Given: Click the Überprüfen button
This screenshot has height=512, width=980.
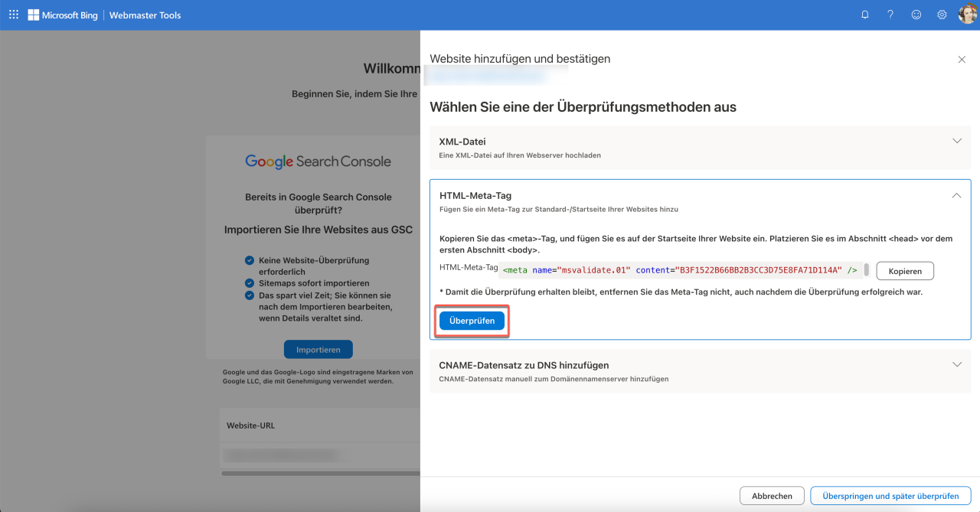Looking at the screenshot, I should 472,321.
